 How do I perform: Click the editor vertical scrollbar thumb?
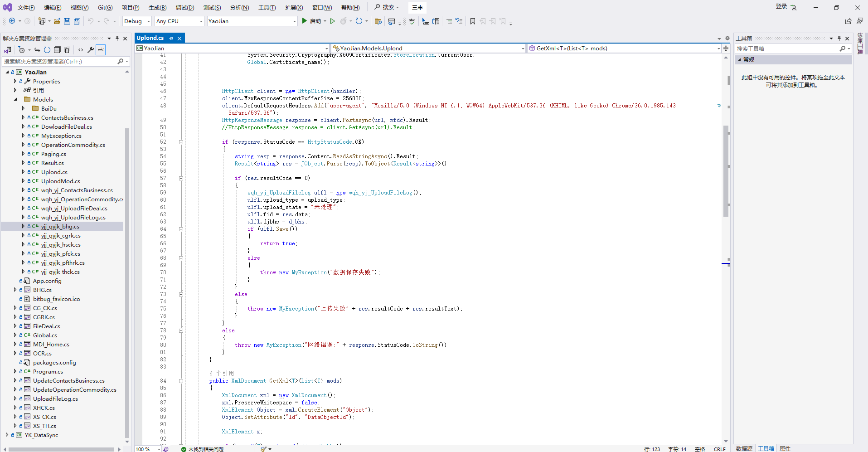pyautogui.click(x=726, y=171)
